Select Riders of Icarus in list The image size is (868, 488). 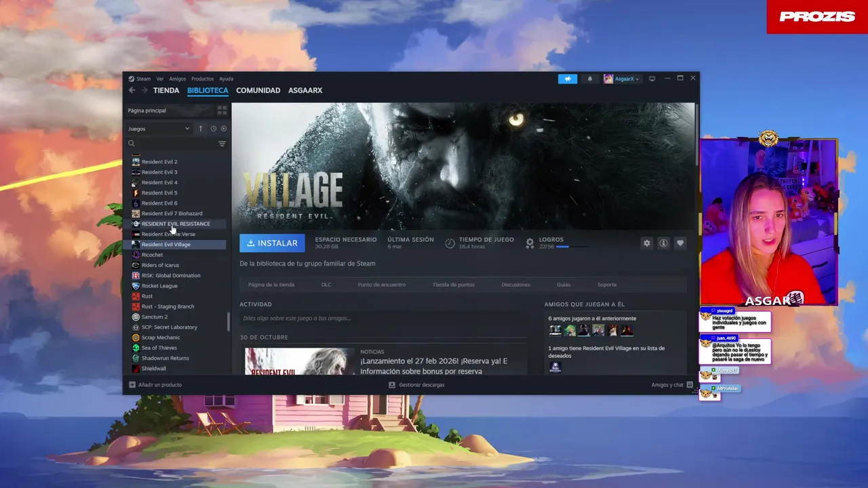[178, 265]
